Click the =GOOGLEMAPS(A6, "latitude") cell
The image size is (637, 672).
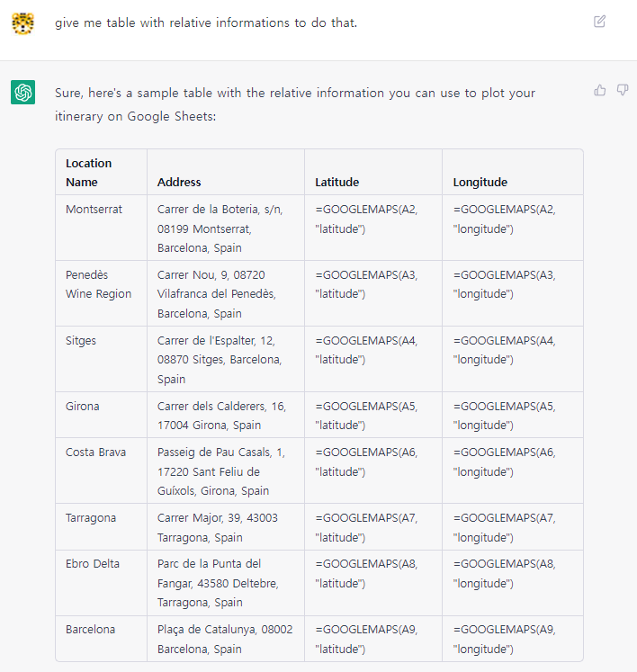[x=373, y=470]
